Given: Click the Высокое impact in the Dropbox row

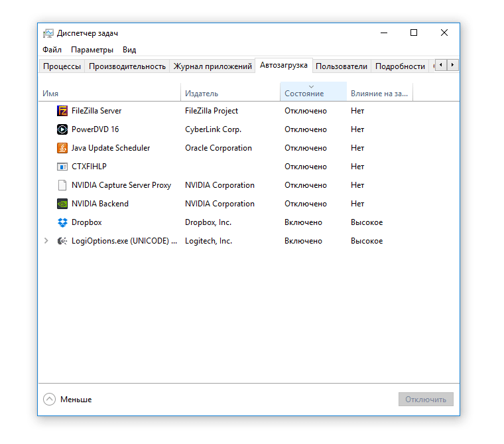Looking at the screenshot, I should click(367, 222).
